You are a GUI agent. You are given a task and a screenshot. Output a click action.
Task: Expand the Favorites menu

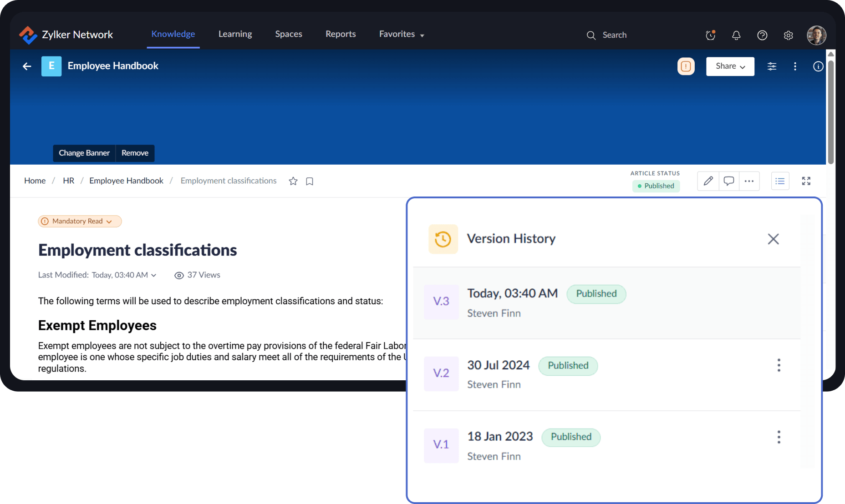pos(402,34)
